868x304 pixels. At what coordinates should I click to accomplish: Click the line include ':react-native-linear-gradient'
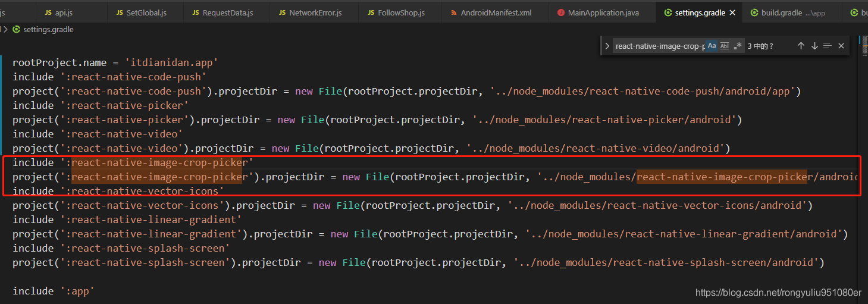[127, 220]
